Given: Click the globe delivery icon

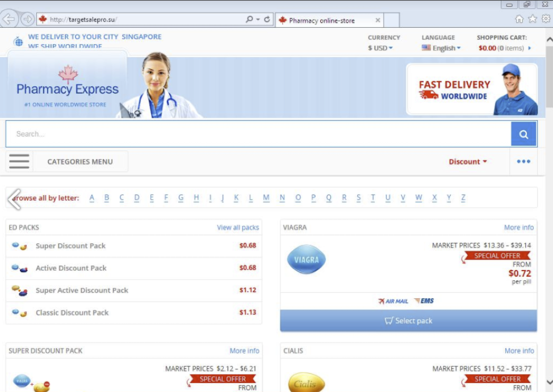Looking at the screenshot, I should click(18, 42).
